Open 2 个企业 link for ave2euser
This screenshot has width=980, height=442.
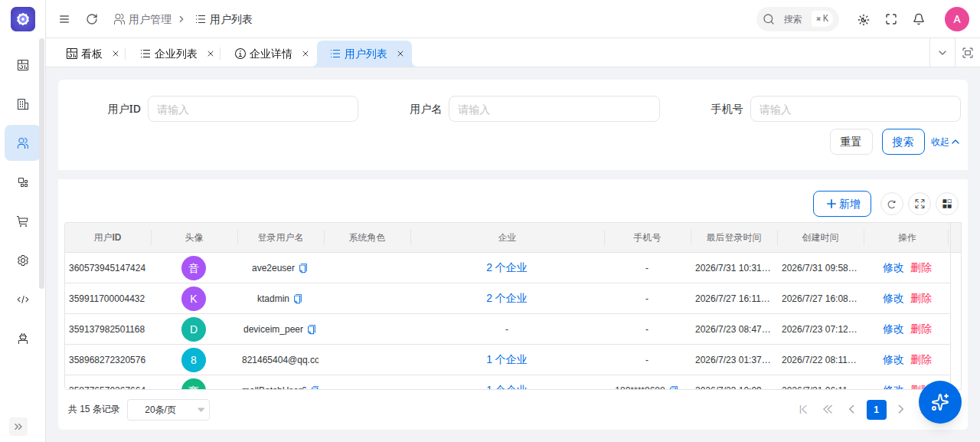point(507,268)
